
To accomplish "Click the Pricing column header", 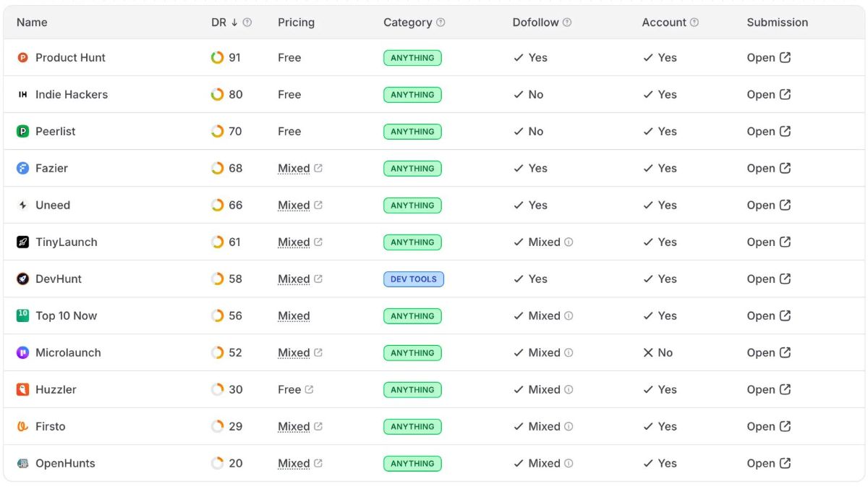I will [296, 22].
